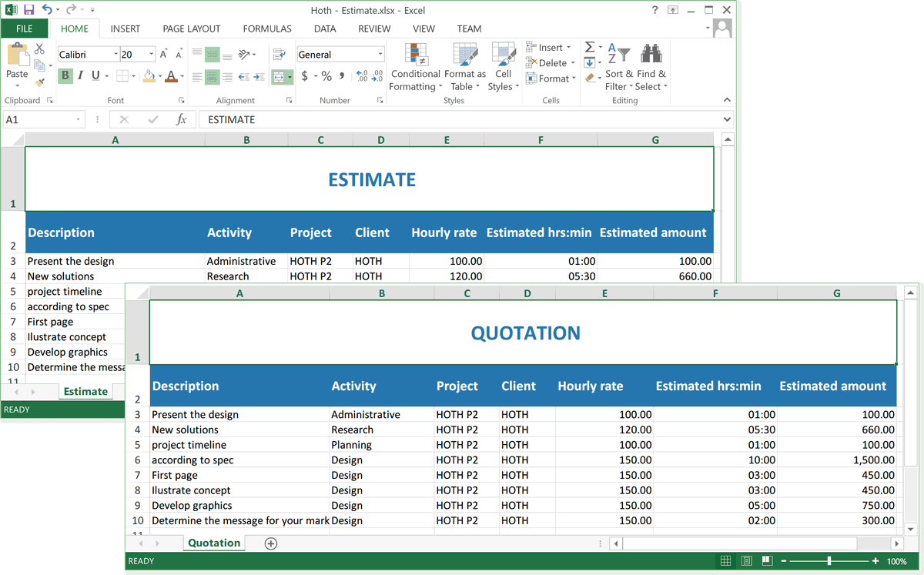Click the Orientation text angle icon
The image size is (924, 575).
[x=245, y=54]
